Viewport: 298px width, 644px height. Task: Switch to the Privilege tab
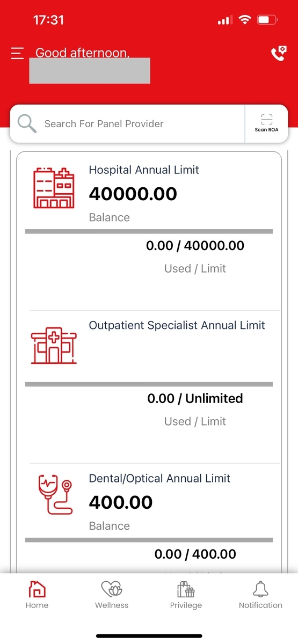186,595
